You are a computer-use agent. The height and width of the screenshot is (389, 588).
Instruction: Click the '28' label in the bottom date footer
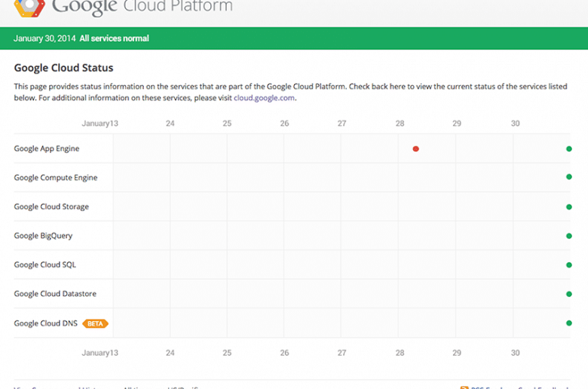coord(400,353)
